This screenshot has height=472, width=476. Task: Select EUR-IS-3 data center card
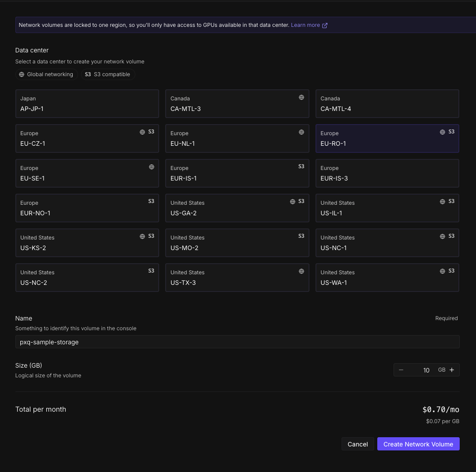pyautogui.click(x=387, y=173)
